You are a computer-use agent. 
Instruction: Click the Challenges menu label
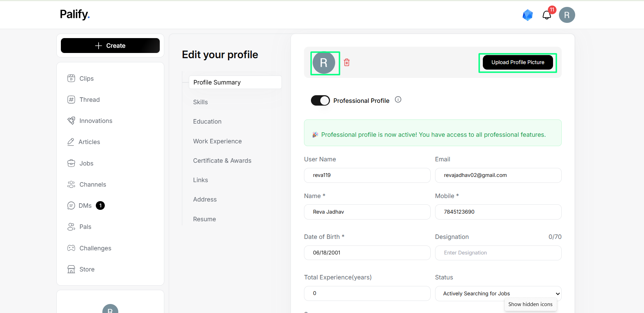95,248
